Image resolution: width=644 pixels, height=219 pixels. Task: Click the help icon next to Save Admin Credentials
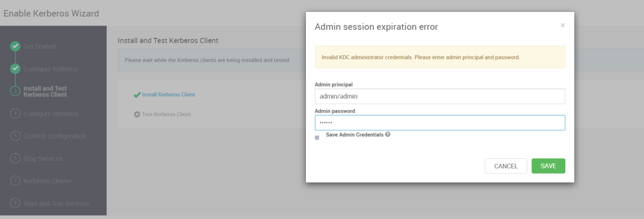(x=388, y=134)
